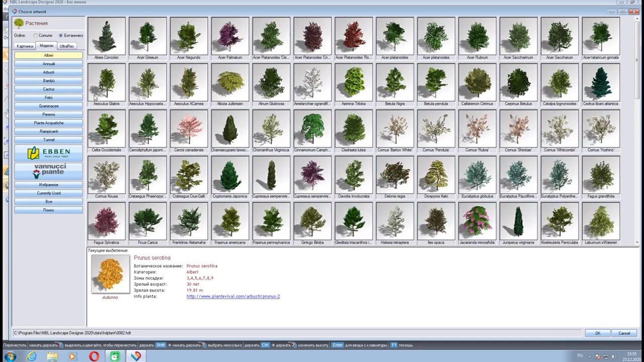This screenshot has height=362, width=644.
Task: Open the plantevival.com Prunus info link
Action: [233, 297]
